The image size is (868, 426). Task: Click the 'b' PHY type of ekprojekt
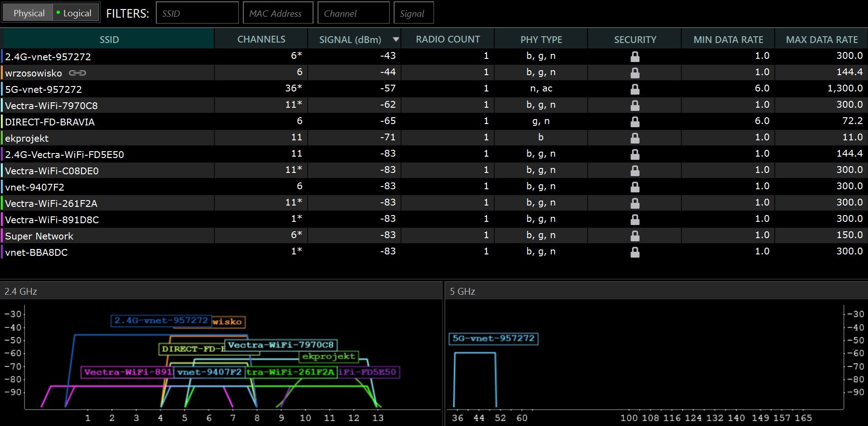(541, 137)
